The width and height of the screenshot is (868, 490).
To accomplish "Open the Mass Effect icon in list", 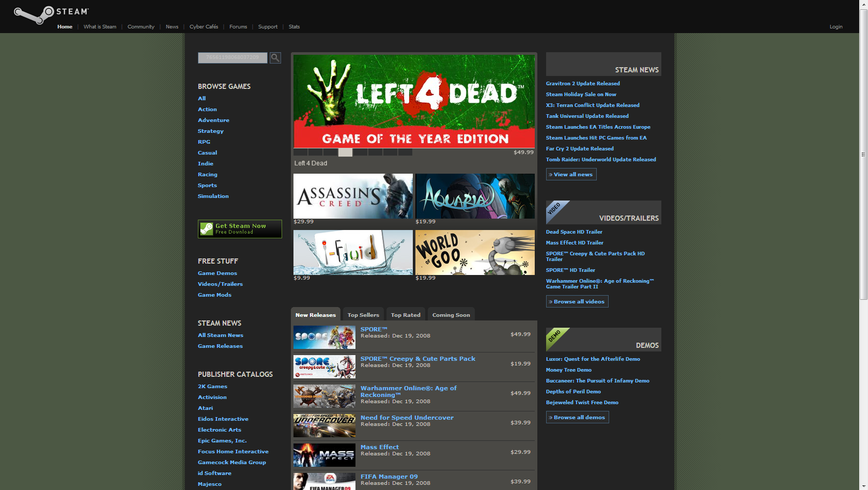I will coord(324,455).
